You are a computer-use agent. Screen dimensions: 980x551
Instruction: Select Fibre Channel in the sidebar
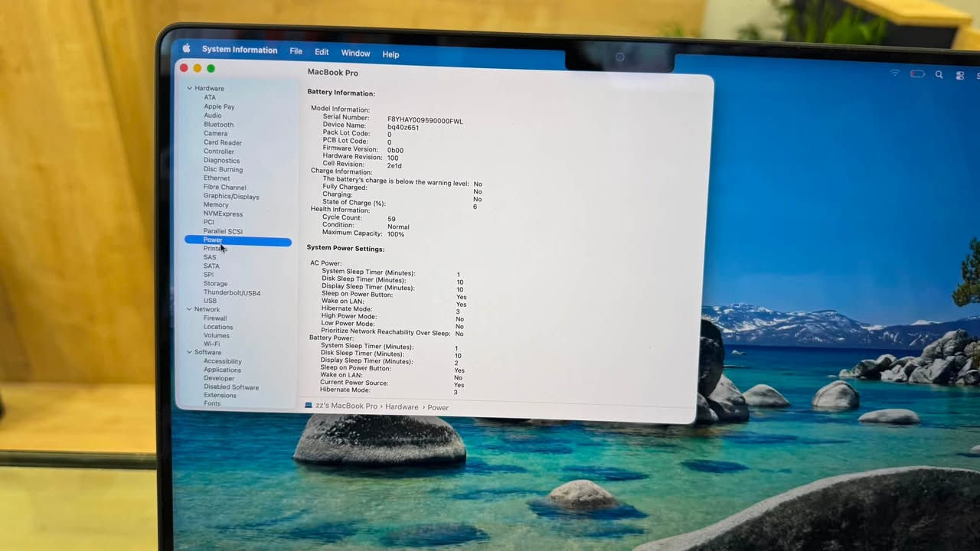click(225, 187)
